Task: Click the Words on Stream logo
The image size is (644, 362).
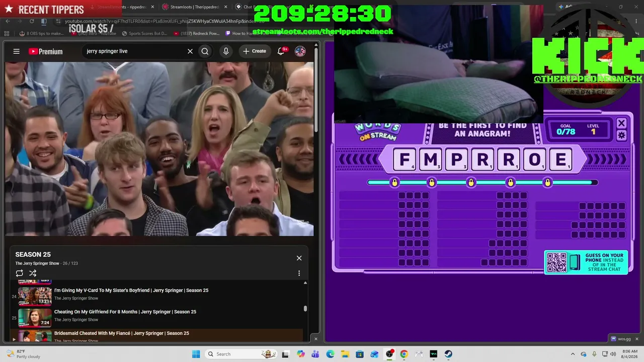Action: (x=377, y=131)
